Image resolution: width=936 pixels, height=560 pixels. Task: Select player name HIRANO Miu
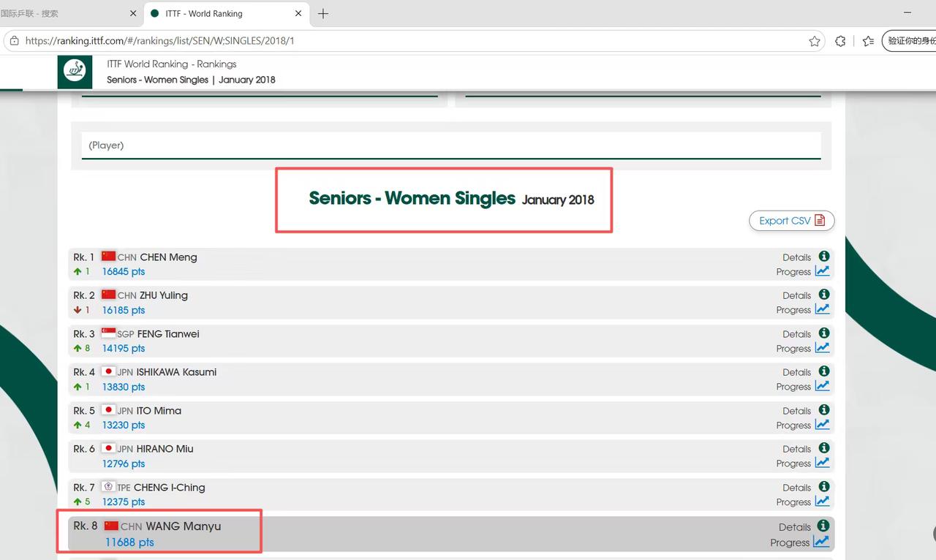point(165,449)
